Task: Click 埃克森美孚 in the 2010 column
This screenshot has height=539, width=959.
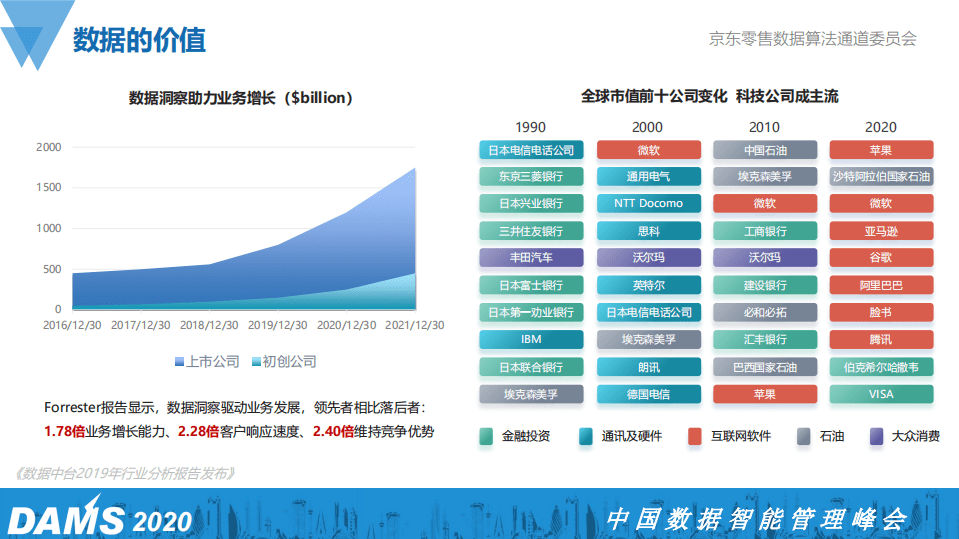Action: 765,176
